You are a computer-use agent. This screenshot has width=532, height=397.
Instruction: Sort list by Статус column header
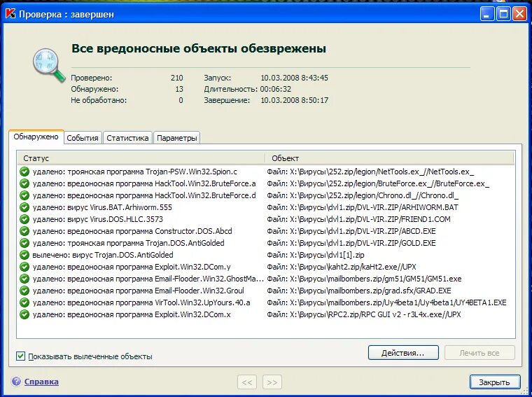tap(141, 158)
